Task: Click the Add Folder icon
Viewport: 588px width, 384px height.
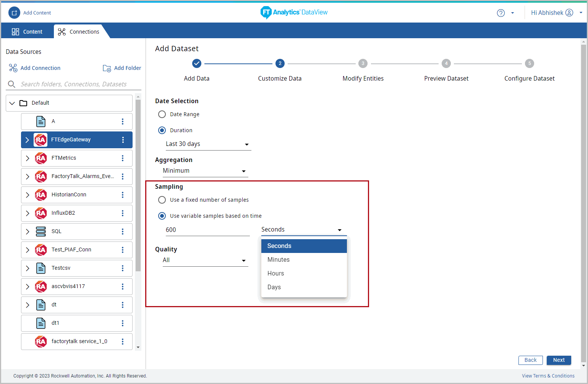Action: [x=107, y=68]
